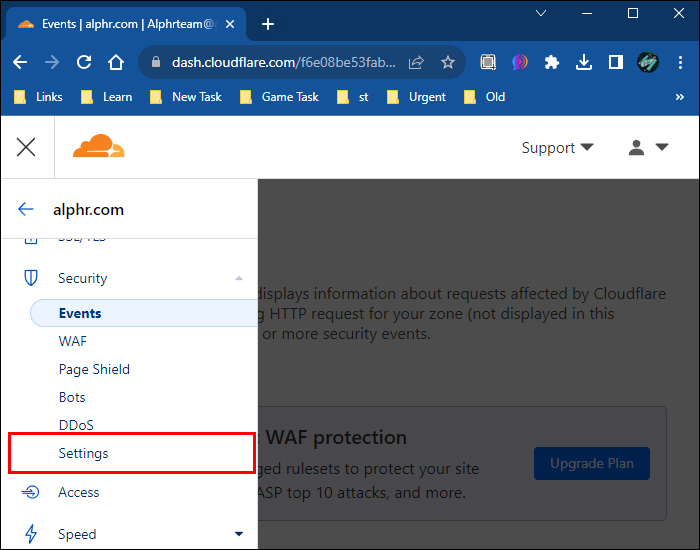
Task: Click the Upgrade Plan button
Action: click(591, 464)
